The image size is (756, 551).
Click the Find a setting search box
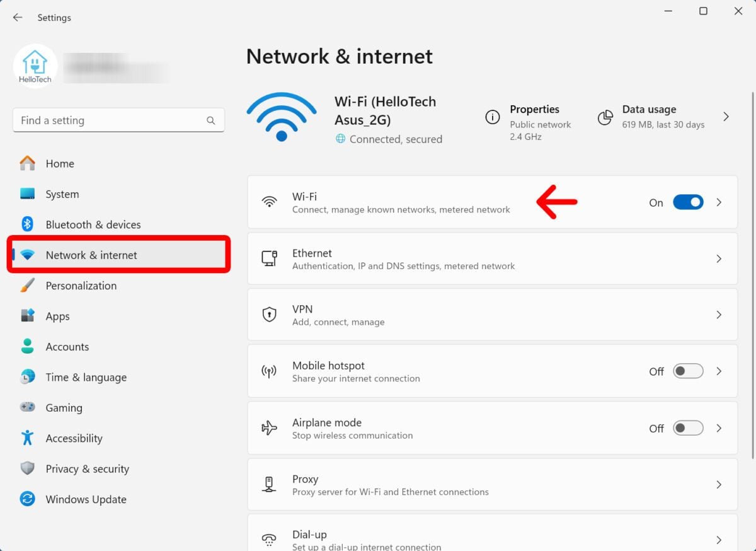click(110, 120)
